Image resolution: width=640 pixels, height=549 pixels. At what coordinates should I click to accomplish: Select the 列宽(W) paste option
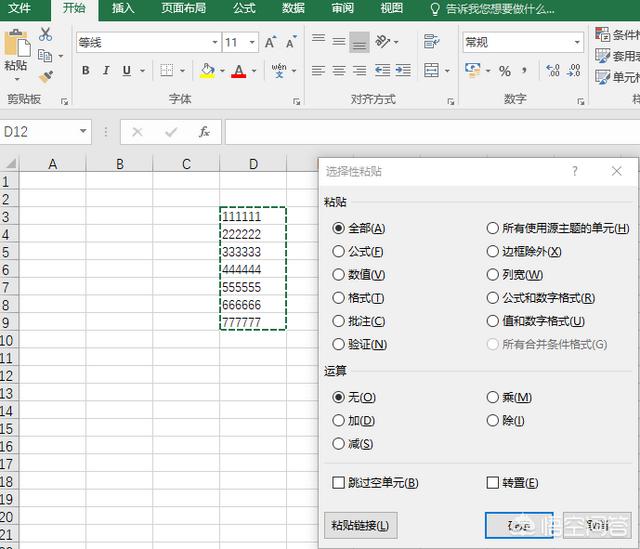[x=515, y=275]
